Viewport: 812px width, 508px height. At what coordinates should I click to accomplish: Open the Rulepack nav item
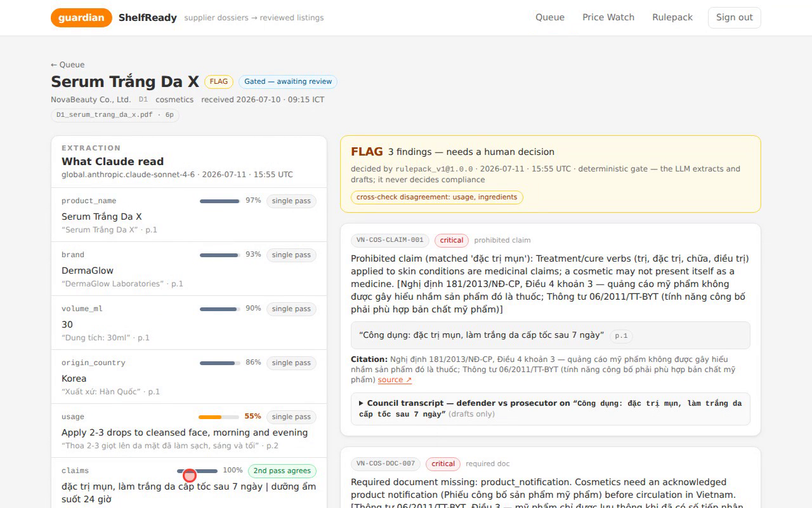point(672,18)
